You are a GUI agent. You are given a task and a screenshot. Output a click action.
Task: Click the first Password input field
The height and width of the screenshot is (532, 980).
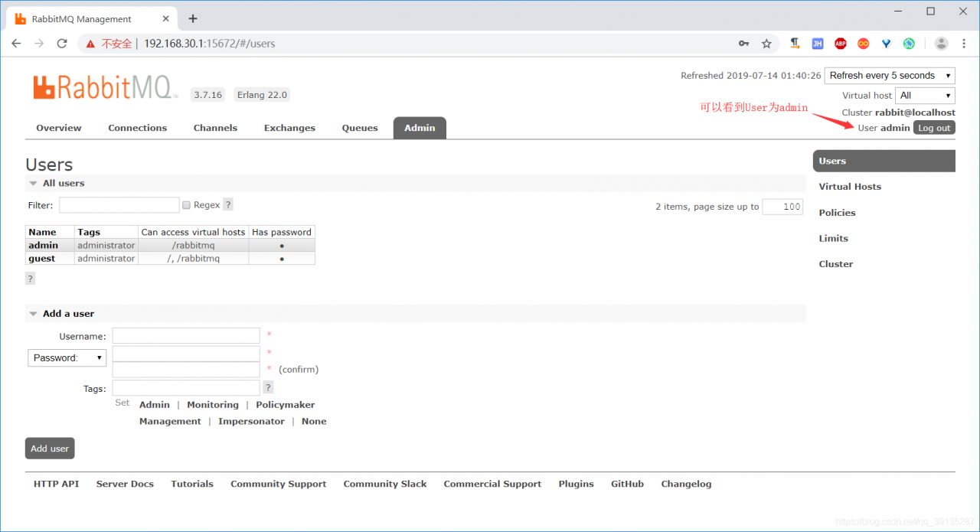click(x=186, y=354)
